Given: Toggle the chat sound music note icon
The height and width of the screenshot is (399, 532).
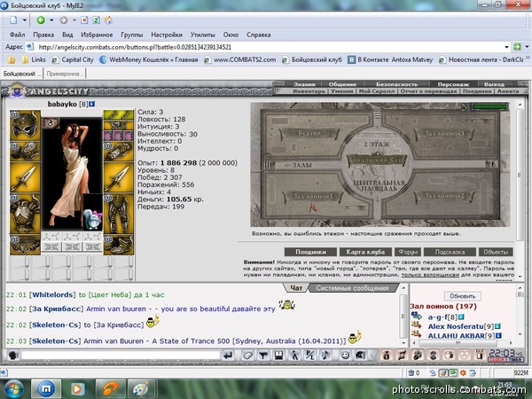Looking at the screenshot, I should pyautogui.click(x=325, y=356).
